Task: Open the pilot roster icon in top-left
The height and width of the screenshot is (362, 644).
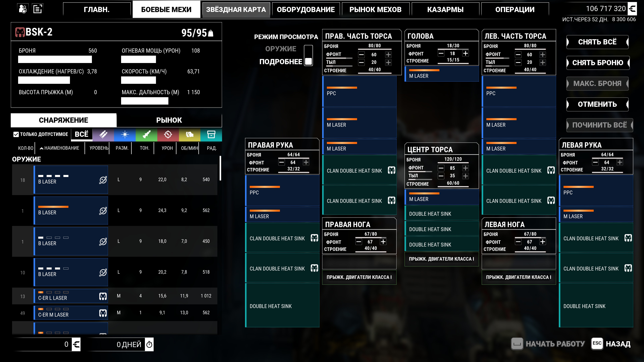Action: 23,9
